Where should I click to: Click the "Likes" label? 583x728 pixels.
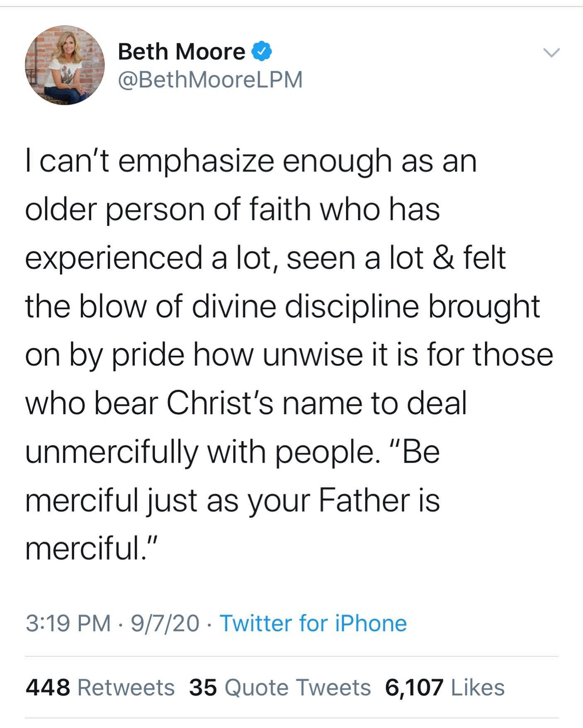click(478, 687)
